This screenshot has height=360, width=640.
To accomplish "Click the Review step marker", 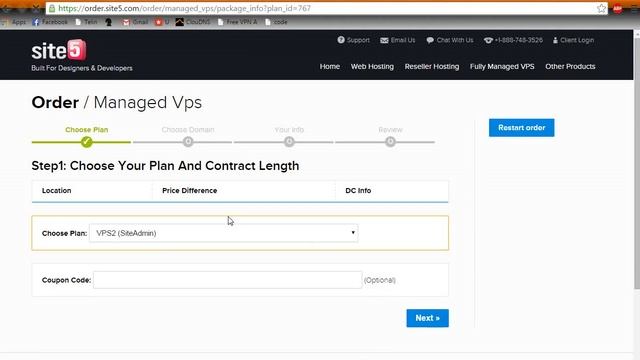I will [x=390, y=142].
